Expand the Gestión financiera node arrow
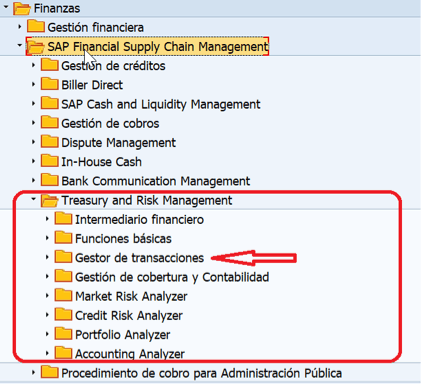427x388 pixels. tap(20, 26)
